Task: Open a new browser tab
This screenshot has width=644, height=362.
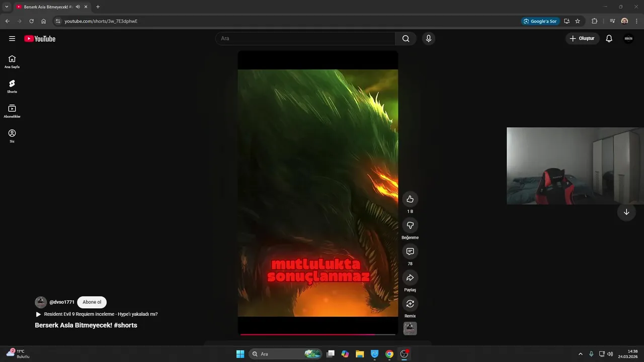Action: (98, 7)
